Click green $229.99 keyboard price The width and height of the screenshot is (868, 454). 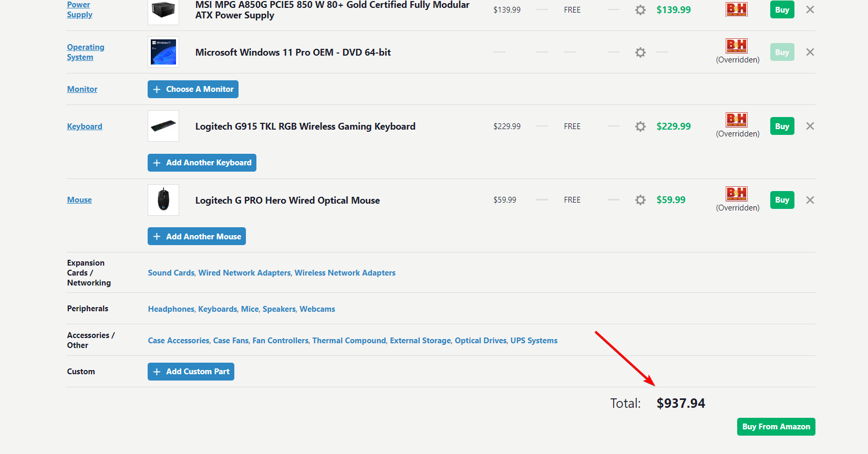tap(674, 126)
